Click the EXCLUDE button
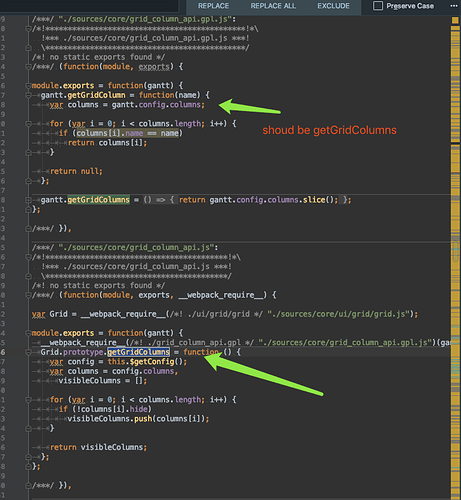The width and height of the screenshot is (461, 500). 333,6
